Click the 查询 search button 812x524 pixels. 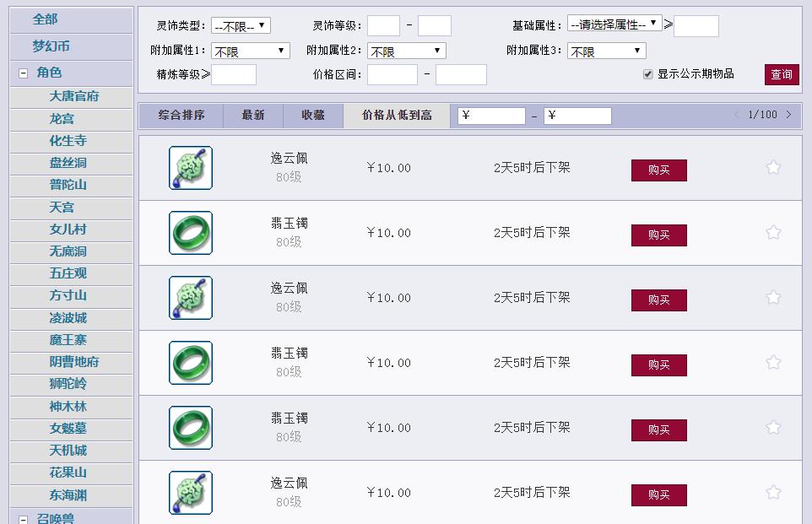(781, 73)
